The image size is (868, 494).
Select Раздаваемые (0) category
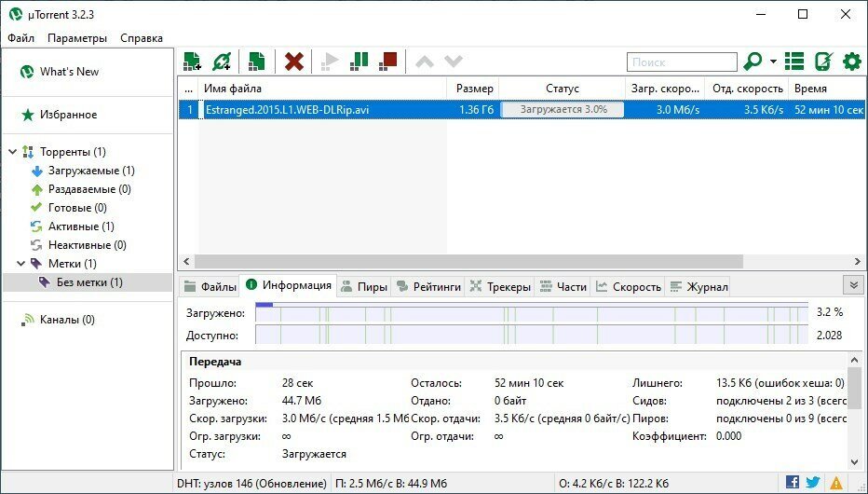[x=81, y=189]
